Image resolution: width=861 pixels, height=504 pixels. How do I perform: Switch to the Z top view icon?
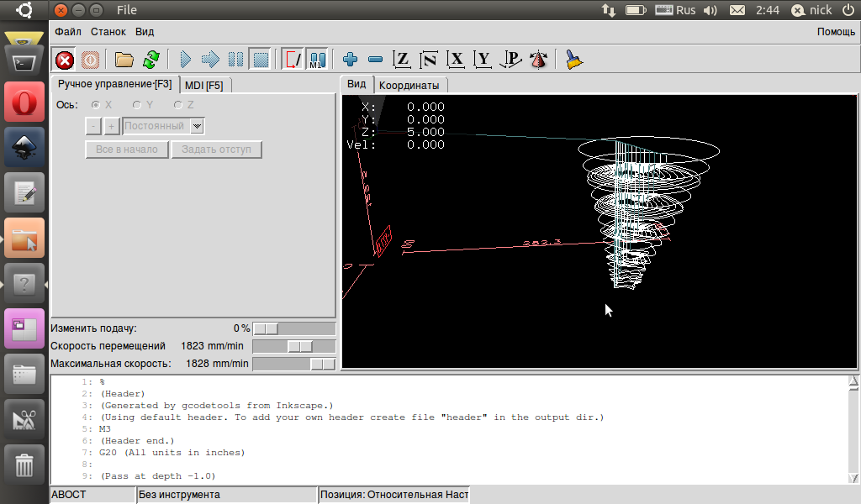pos(403,60)
